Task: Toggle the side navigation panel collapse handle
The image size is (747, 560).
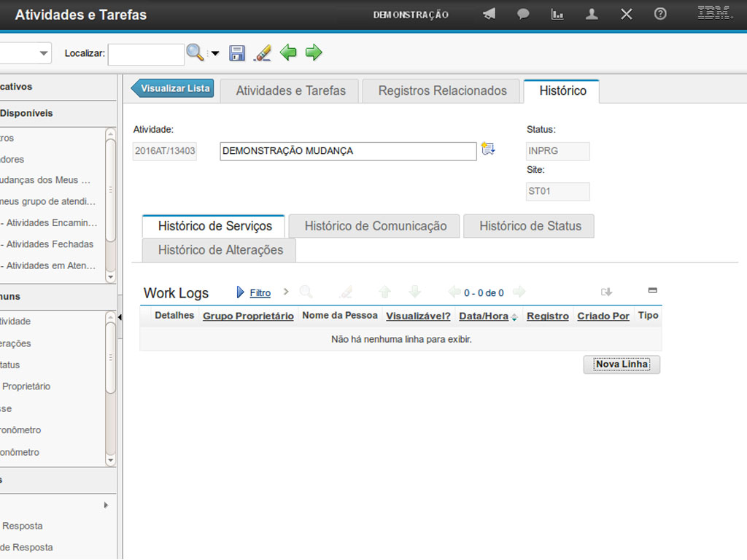Action: (x=120, y=316)
